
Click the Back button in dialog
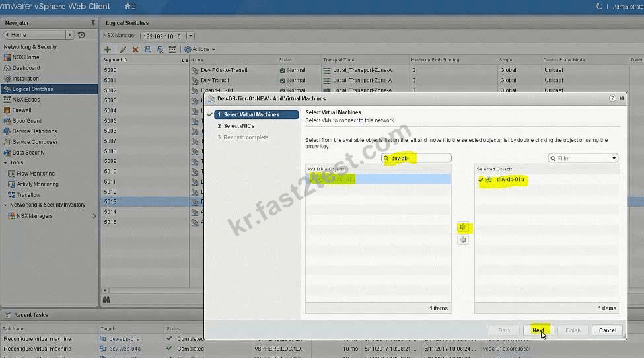click(x=505, y=330)
